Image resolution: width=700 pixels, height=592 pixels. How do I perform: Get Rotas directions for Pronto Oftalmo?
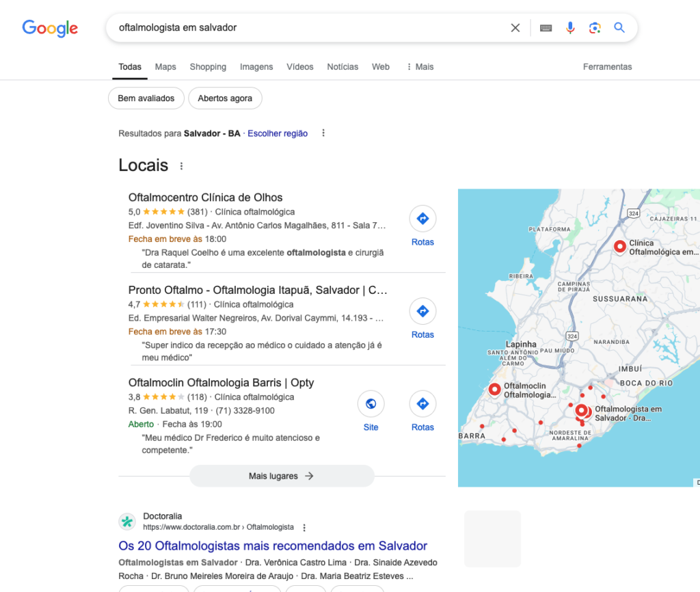click(x=422, y=319)
